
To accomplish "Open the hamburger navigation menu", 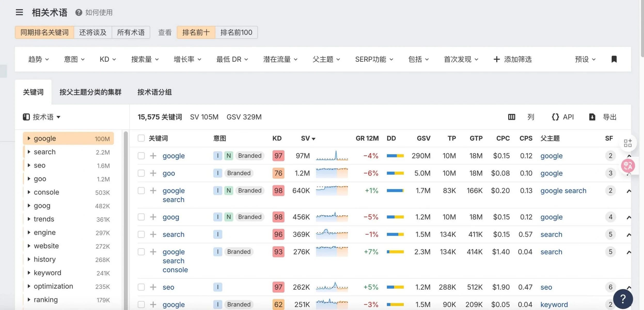I will point(19,12).
